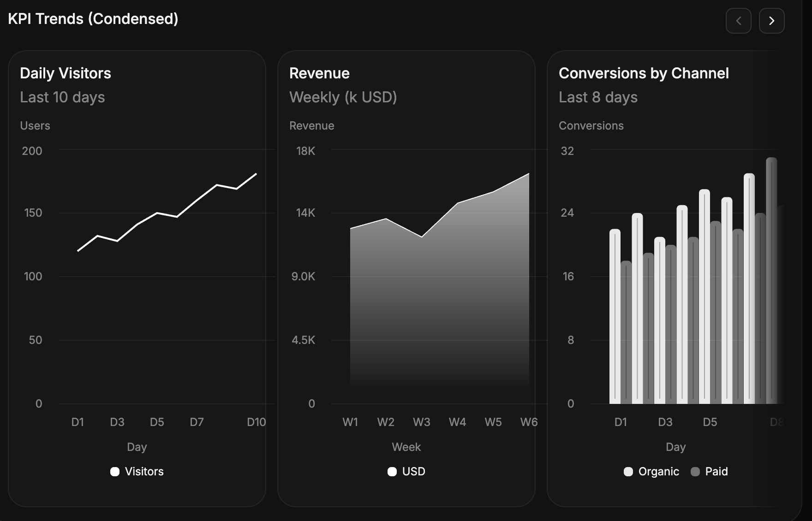Select the D5 axis label on Conversions chart
The height and width of the screenshot is (521, 812).
click(x=710, y=422)
